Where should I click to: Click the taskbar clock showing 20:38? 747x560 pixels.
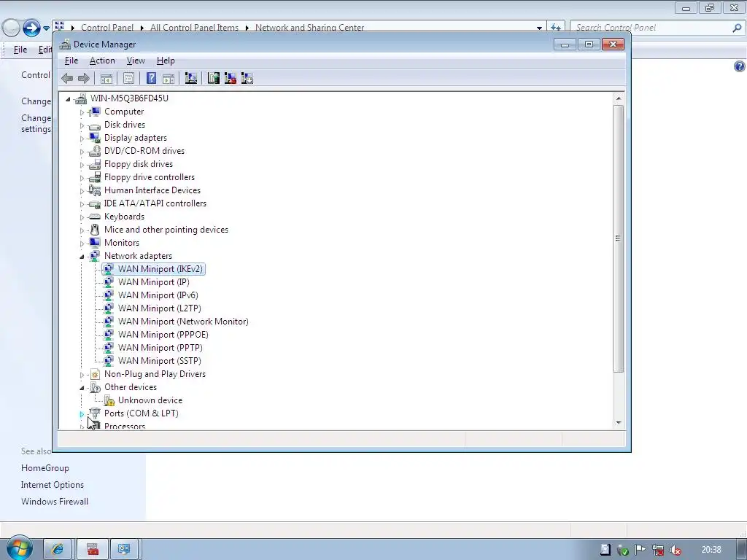pos(711,550)
